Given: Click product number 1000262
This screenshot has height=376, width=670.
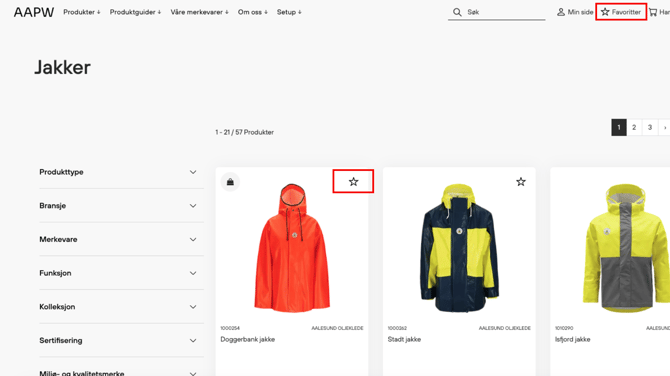Looking at the screenshot, I should point(397,328).
